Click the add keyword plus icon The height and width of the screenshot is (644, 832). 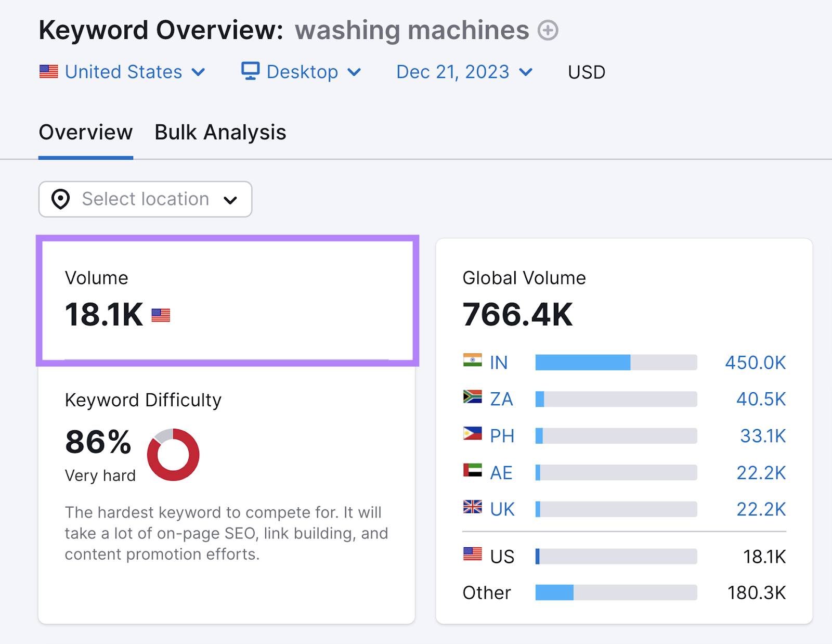(548, 31)
